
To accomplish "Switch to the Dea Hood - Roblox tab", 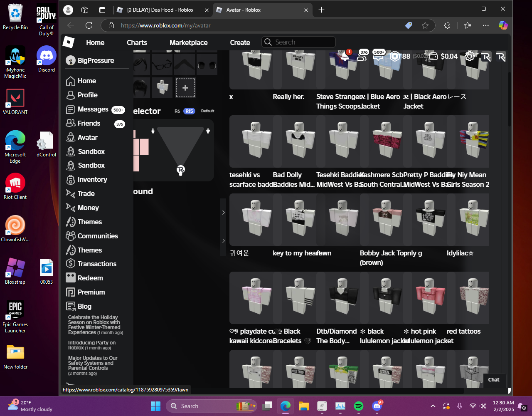I will (160, 10).
